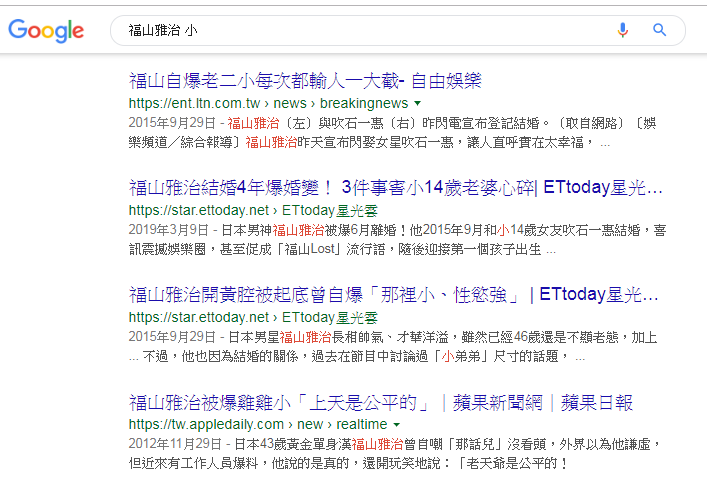This screenshot has height=484, width=707.
Task: Click snippet line 不過，他也因為結婚的關係
Action: pos(357,357)
